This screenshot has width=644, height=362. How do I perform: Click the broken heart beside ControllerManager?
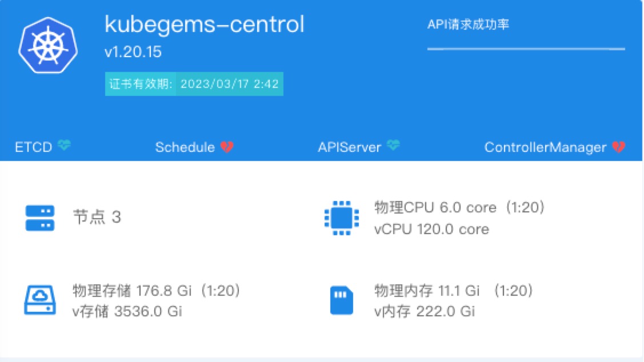618,147
